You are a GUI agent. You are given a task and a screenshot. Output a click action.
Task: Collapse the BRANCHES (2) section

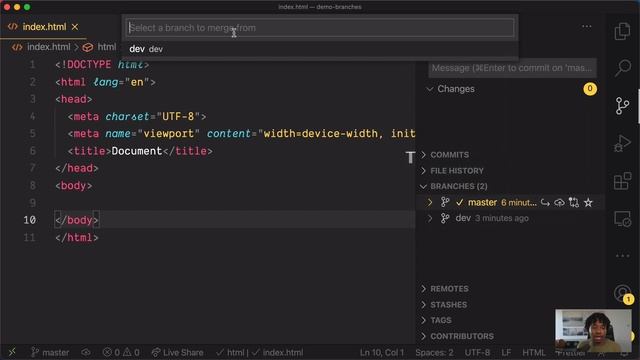coord(423,187)
